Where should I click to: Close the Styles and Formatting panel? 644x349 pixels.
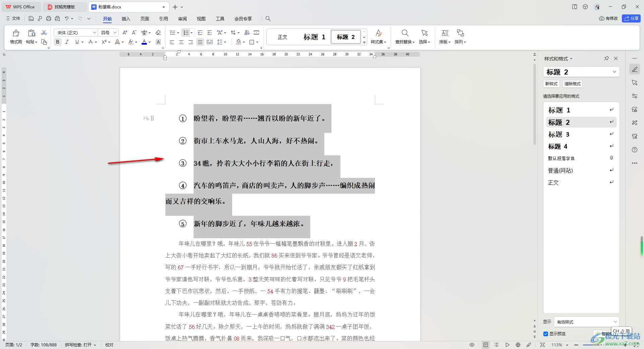click(x=616, y=58)
